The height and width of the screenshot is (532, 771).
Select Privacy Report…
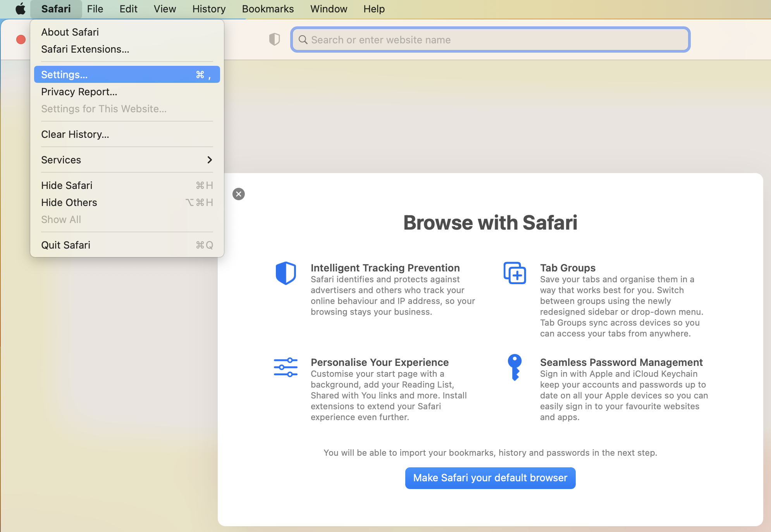click(x=127, y=92)
